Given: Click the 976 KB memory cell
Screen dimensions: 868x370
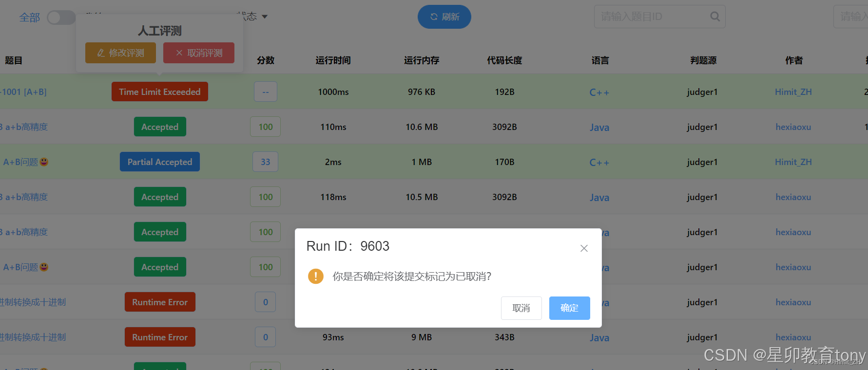Looking at the screenshot, I should (422, 92).
